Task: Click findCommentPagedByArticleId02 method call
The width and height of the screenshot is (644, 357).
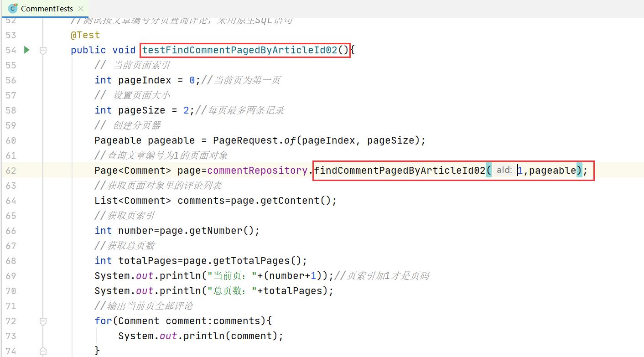Action: [400, 171]
